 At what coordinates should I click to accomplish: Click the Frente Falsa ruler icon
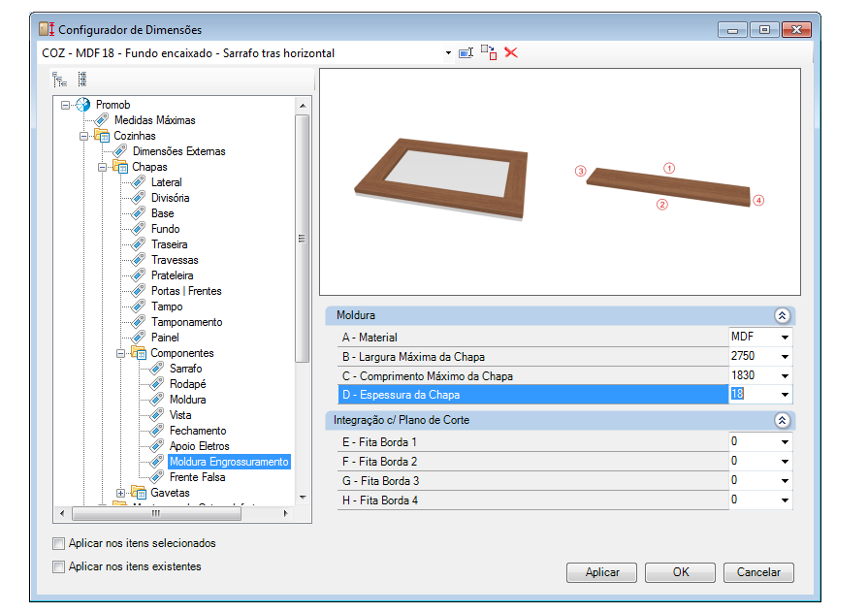click(x=157, y=477)
